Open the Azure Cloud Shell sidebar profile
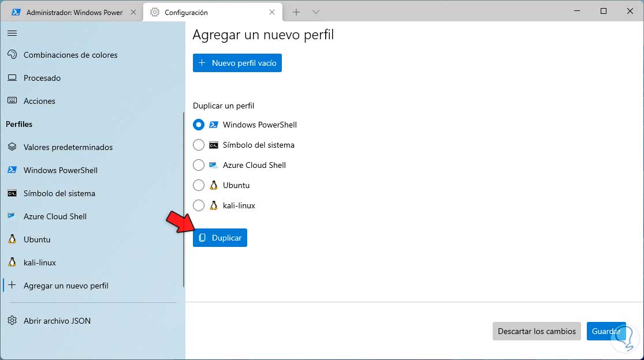This screenshot has height=360, width=644. point(92,216)
